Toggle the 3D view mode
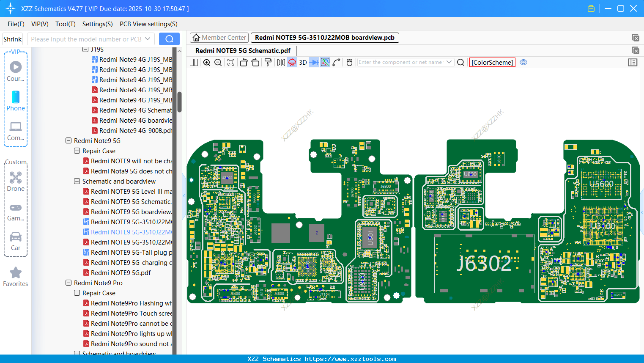Image resolution: width=644 pixels, height=363 pixels. tap(303, 63)
